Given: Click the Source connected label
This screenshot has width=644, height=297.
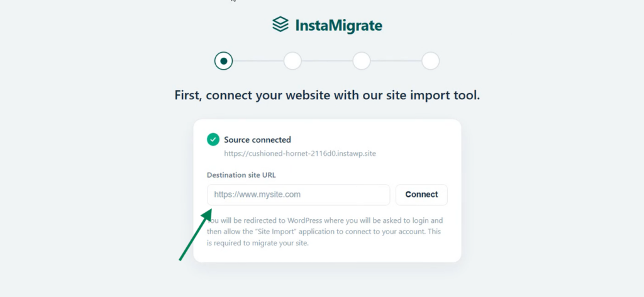Looking at the screenshot, I should point(257,140).
